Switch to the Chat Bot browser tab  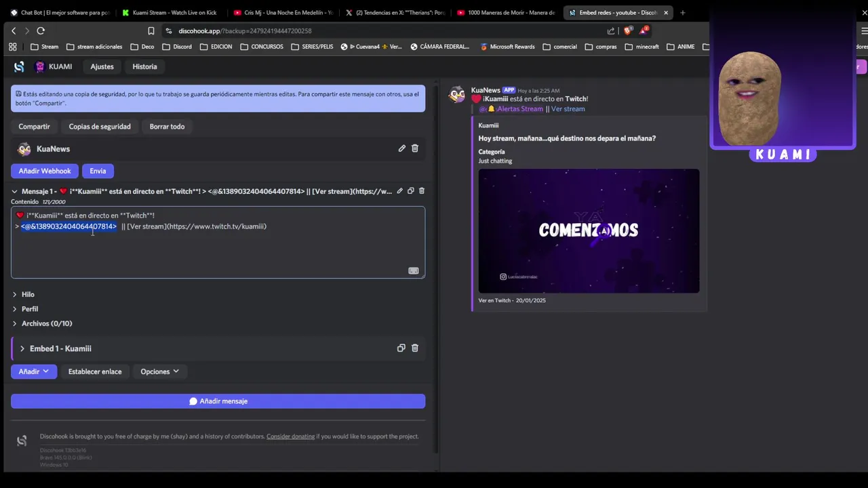60,12
